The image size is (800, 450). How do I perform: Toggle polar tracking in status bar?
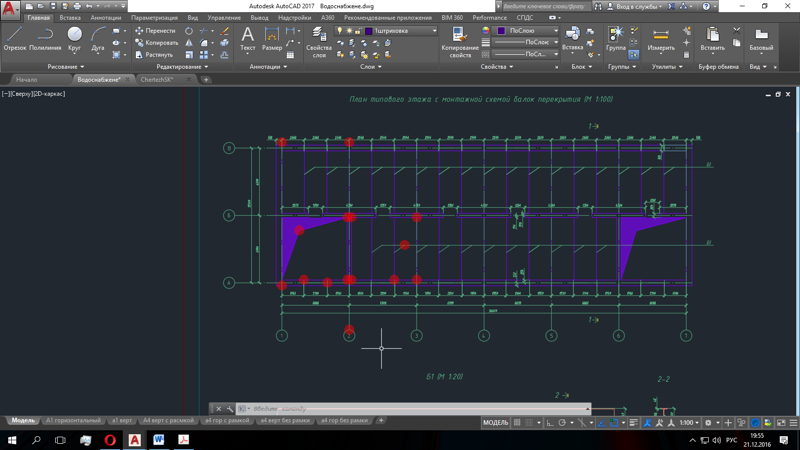[x=562, y=422]
